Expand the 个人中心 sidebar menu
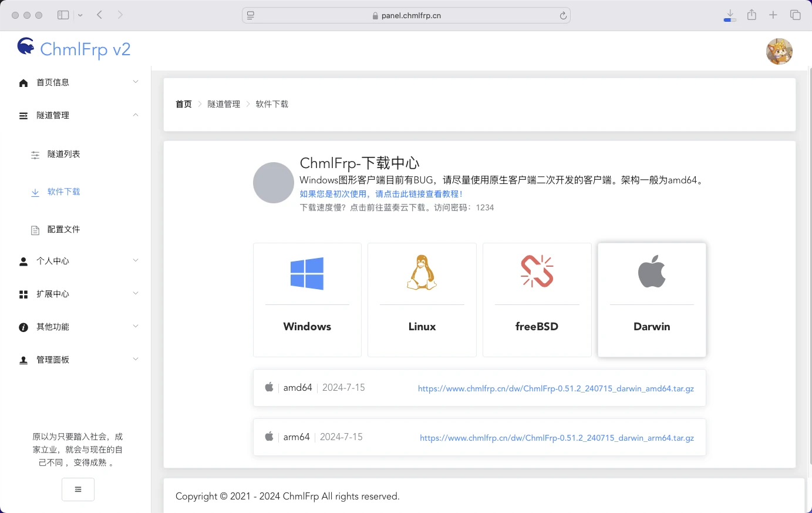The image size is (812, 513). [x=76, y=261]
